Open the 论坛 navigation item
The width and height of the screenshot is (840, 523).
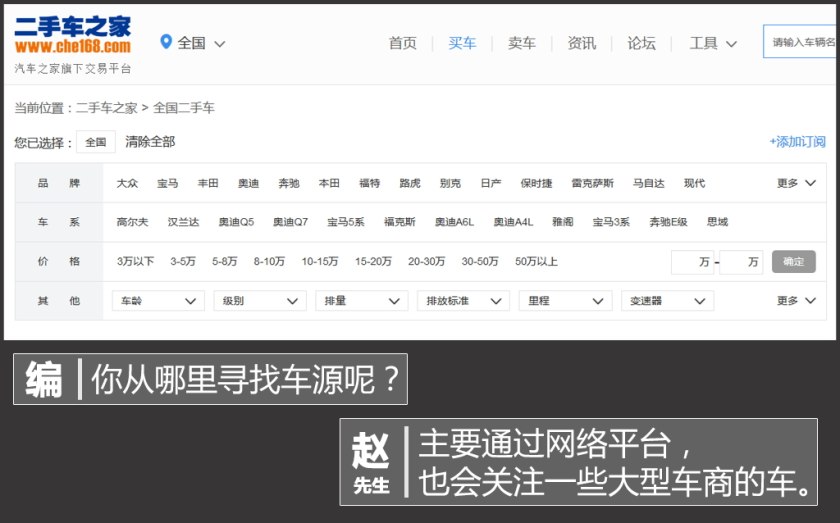pyautogui.click(x=641, y=43)
